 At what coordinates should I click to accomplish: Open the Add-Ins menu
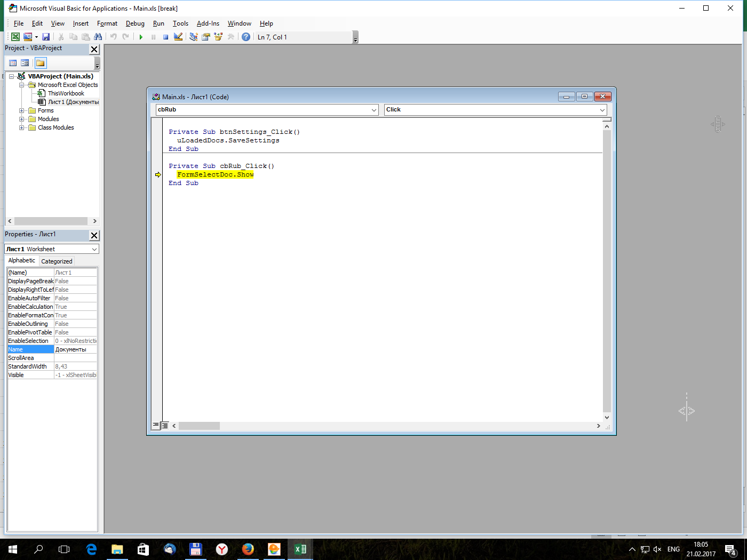tap(208, 23)
